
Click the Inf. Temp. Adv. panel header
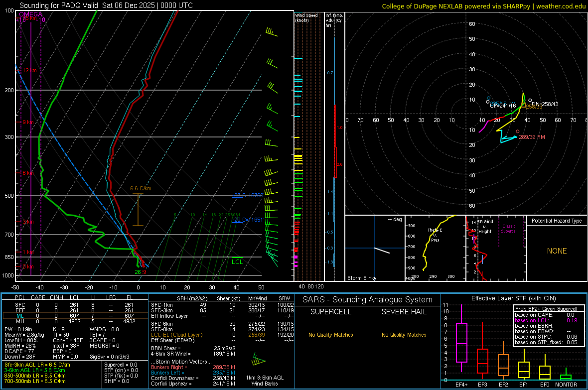point(334,20)
